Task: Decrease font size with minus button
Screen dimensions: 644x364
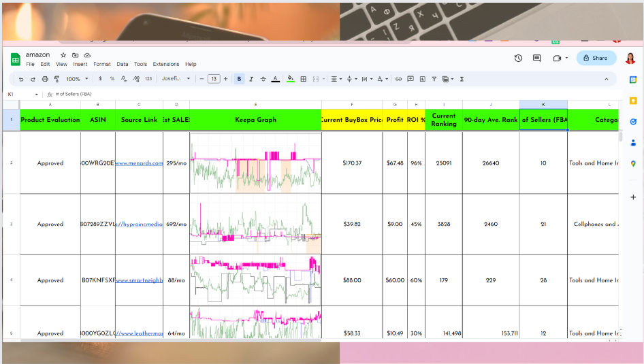Action: tap(202, 79)
